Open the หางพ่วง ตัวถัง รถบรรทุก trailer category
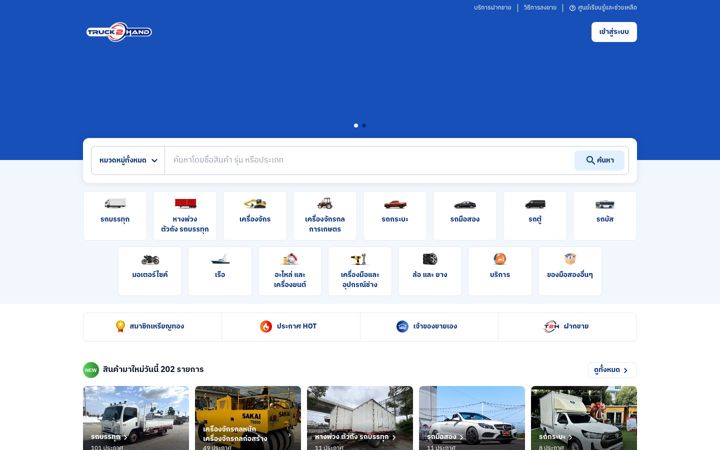This screenshot has width=720, height=450. point(185,216)
